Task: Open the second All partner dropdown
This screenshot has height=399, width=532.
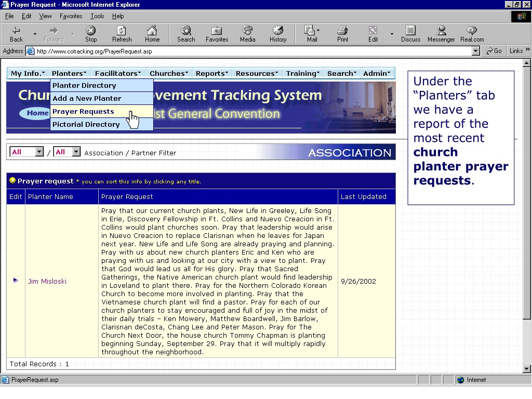Action: click(x=76, y=152)
